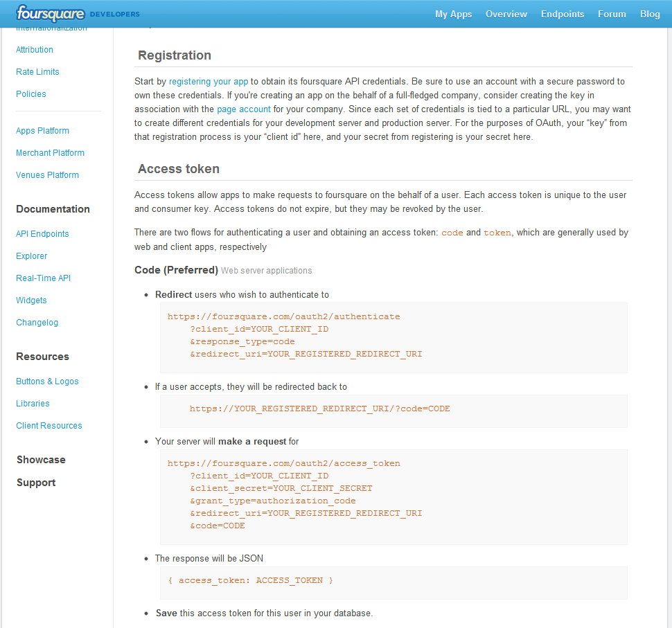672x628 pixels.
Task: Navigate to Venues Platform page
Action: pyautogui.click(x=47, y=175)
